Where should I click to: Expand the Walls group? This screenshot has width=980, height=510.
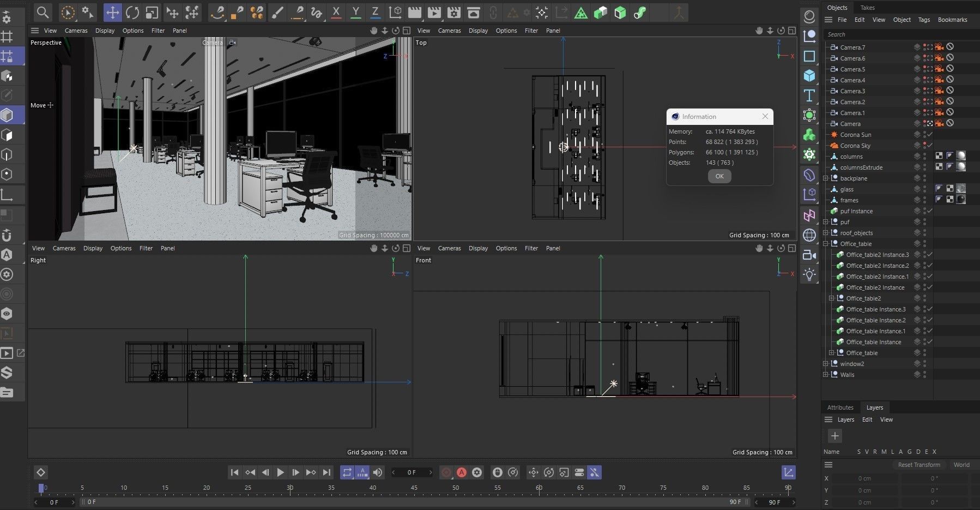point(826,375)
